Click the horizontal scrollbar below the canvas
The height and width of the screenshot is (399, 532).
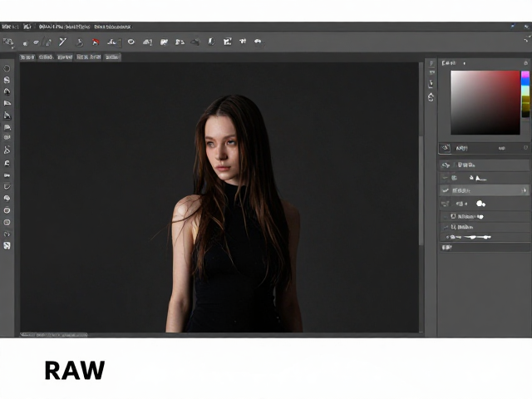coord(53,335)
